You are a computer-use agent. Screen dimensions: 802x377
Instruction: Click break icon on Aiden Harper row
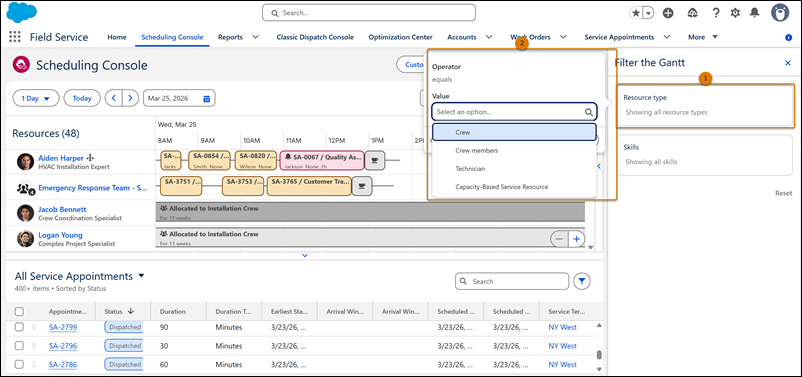375,160
